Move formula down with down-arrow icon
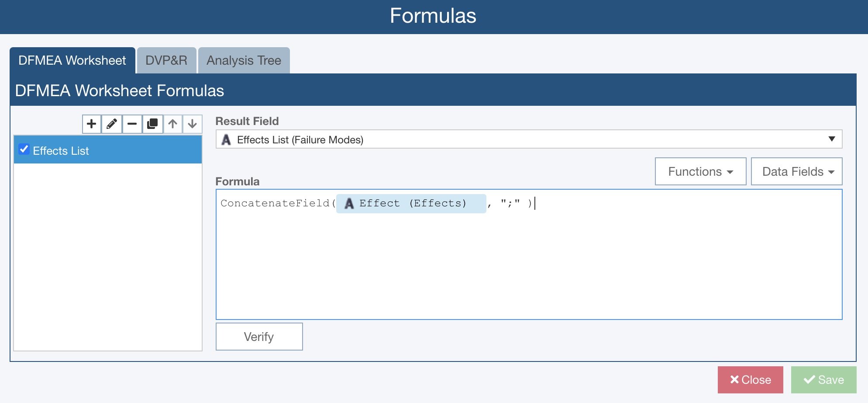868x403 pixels. (x=192, y=124)
